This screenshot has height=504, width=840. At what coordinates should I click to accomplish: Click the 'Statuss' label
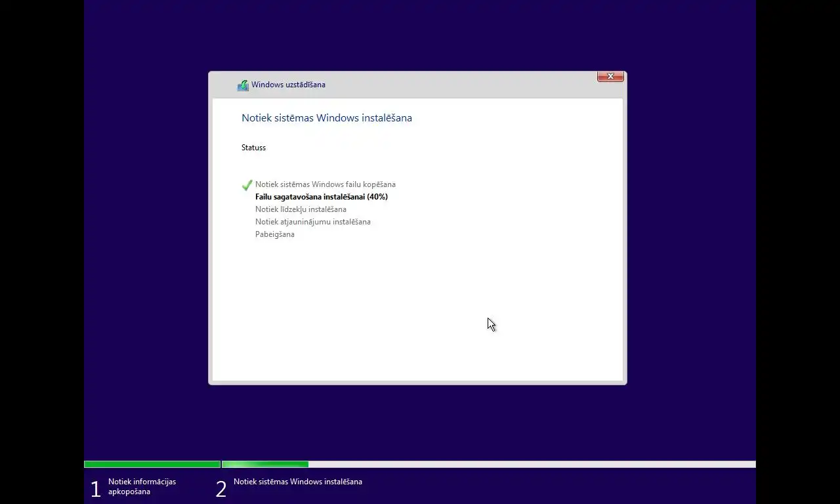(253, 148)
